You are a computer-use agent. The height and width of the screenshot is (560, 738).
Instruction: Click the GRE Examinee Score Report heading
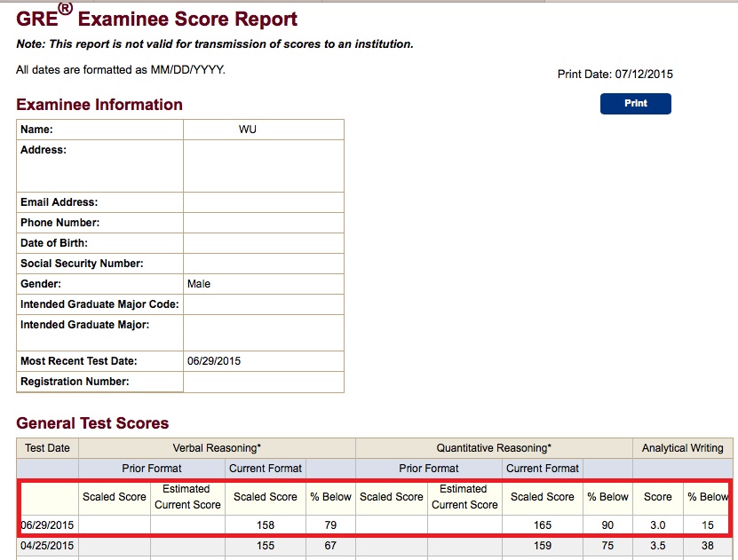pyautogui.click(x=156, y=18)
